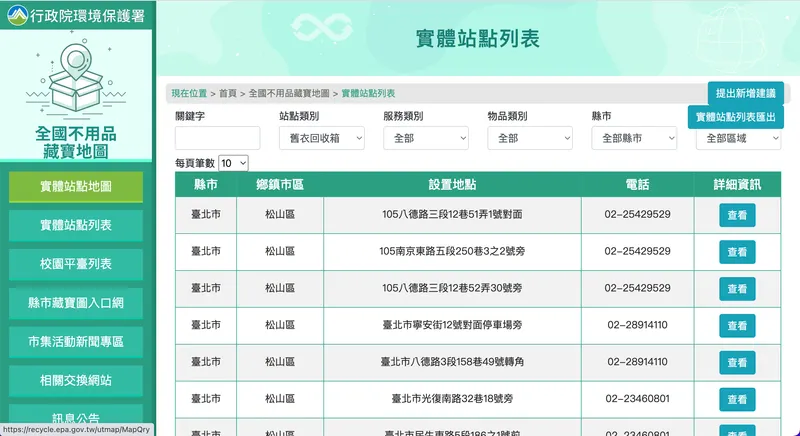Image resolution: width=800 pixels, height=436 pixels.
Task: Go to 校園平臺列表 page
Action: coord(76,264)
